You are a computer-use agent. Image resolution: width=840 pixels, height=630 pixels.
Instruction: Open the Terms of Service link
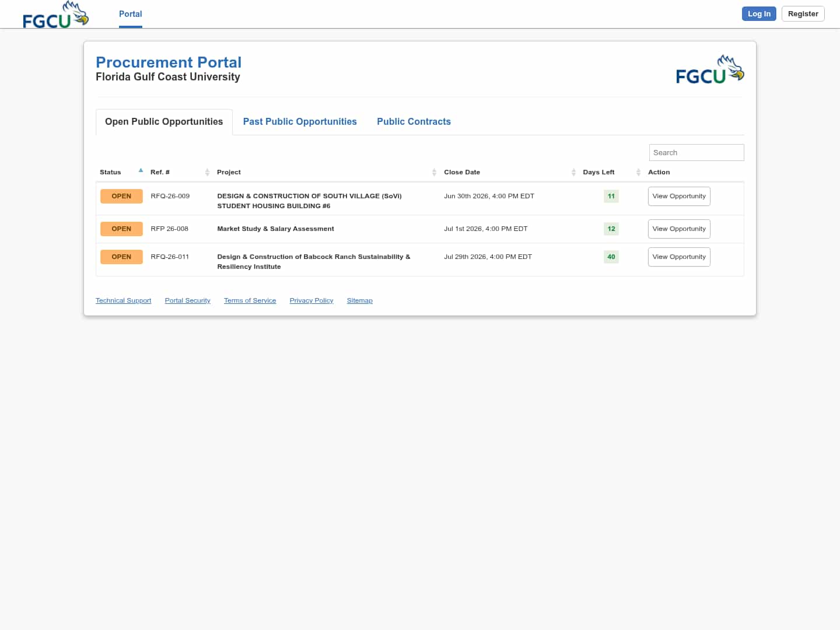pos(250,301)
